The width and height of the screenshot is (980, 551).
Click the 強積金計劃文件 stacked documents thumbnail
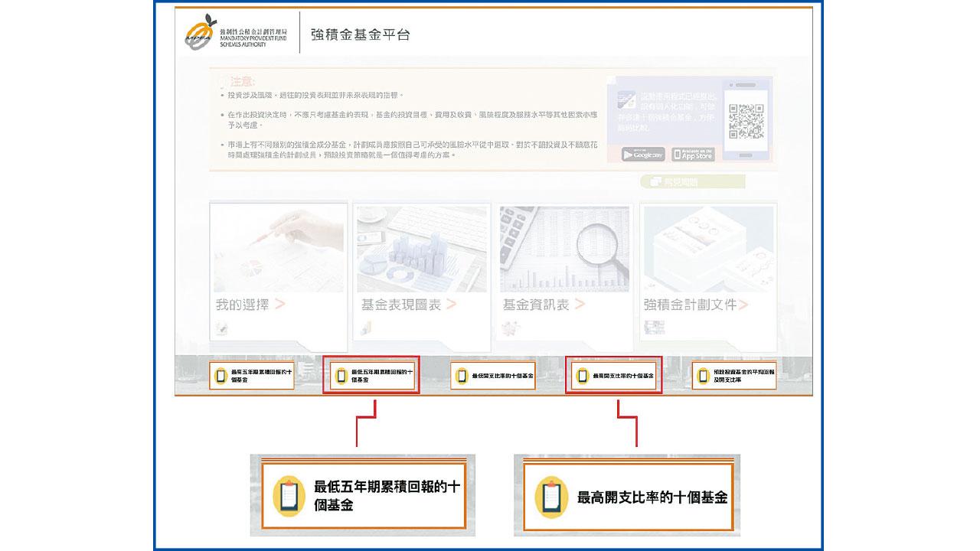tap(708, 249)
